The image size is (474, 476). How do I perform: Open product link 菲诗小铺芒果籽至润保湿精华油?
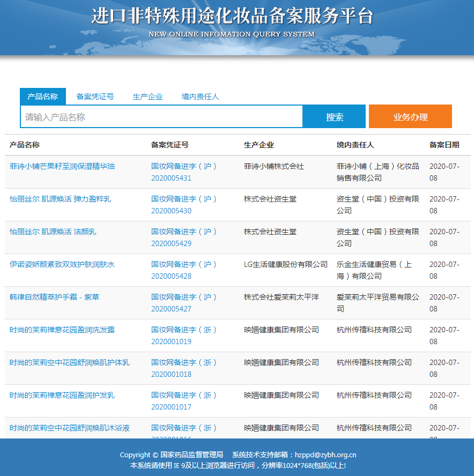click(x=62, y=166)
